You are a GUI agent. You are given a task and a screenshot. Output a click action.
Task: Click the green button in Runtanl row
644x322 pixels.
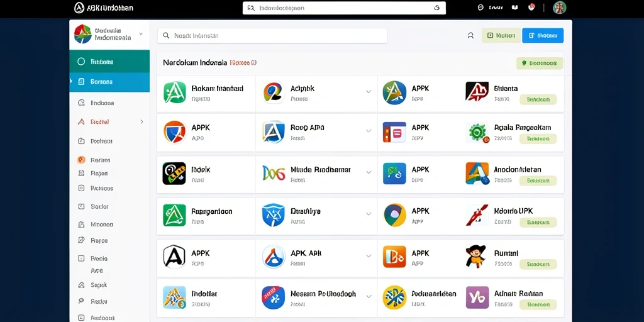click(538, 264)
